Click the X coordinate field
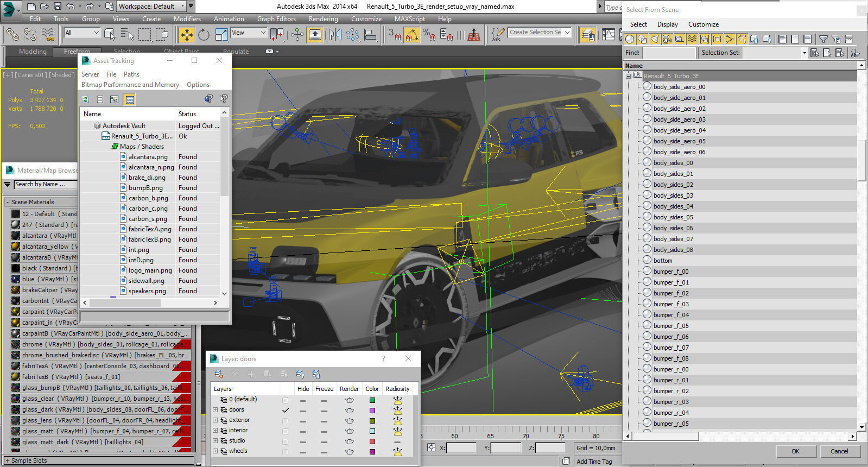The height and width of the screenshot is (467, 868). pos(461,448)
